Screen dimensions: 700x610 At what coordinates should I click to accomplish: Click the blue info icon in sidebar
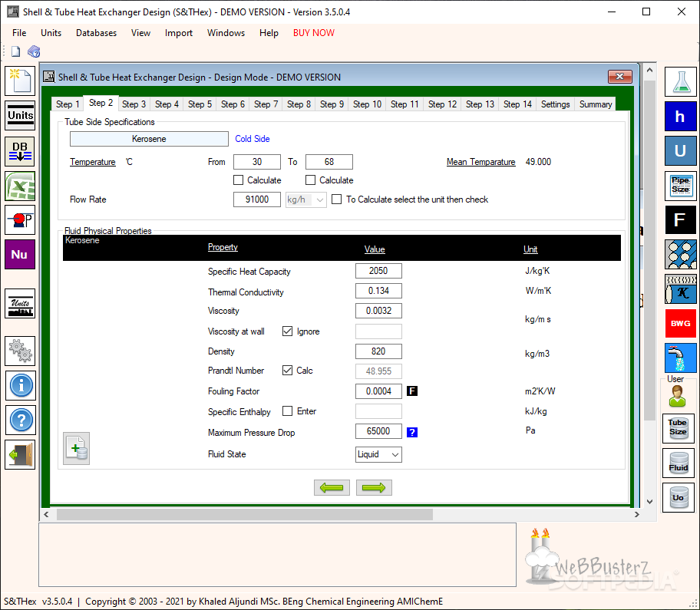point(20,385)
